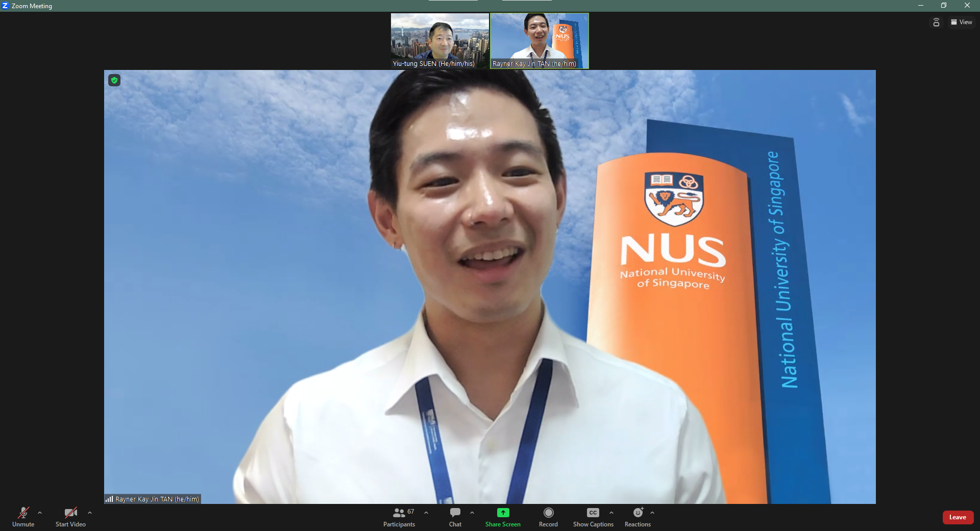Image resolution: width=980 pixels, height=531 pixels.
Task: Expand video options arrow beside Start Video
Action: pyautogui.click(x=90, y=513)
